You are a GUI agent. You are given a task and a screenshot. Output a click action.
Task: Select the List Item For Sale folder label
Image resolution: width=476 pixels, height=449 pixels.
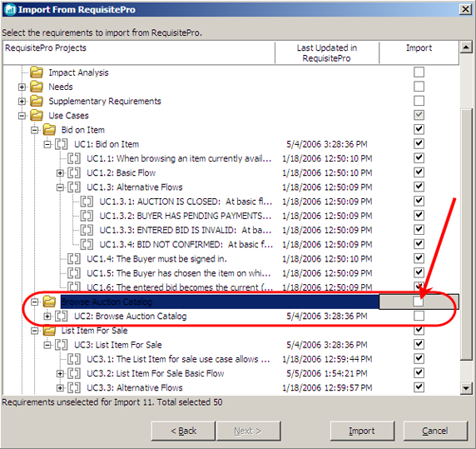point(94,331)
